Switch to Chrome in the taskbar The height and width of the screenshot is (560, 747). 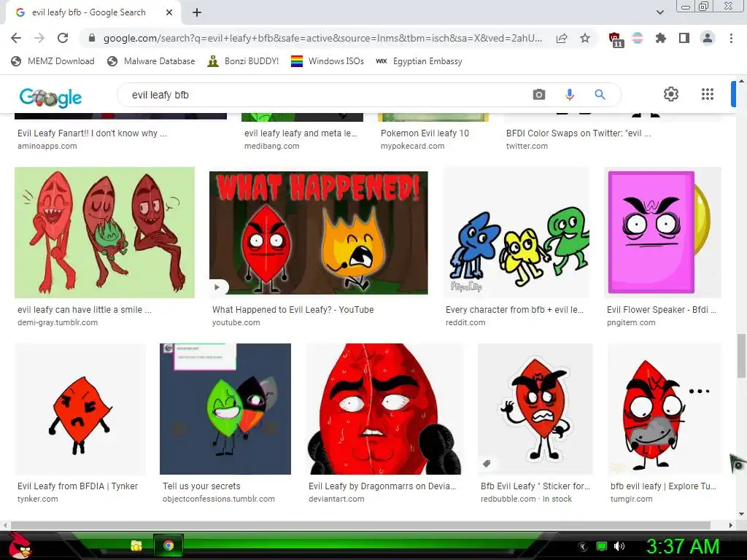pyautogui.click(x=169, y=545)
